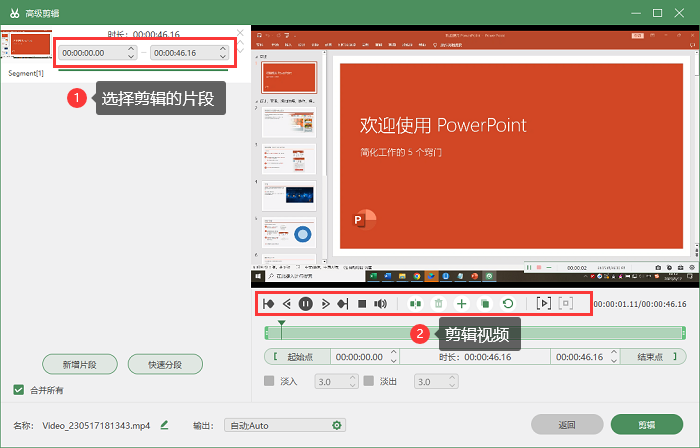The image size is (700, 448).
Task: Increase the 淡入 duration value
Action: coord(353,377)
